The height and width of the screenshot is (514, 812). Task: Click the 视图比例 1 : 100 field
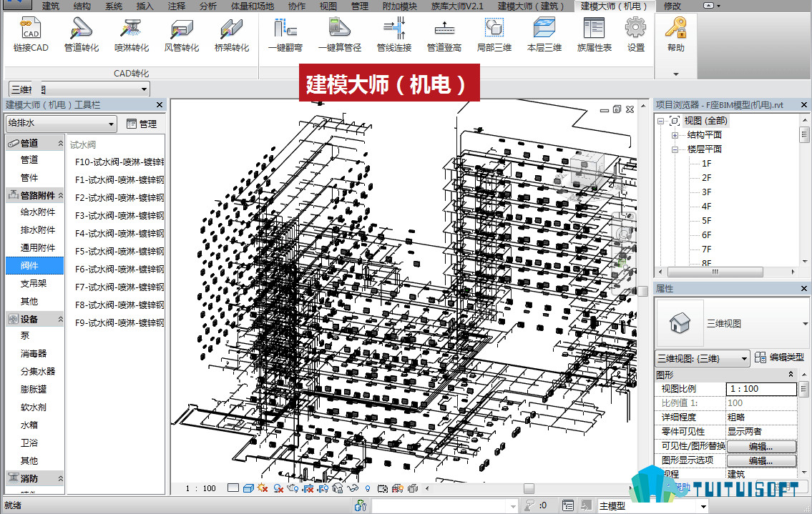pyautogui.click(x=761, y=389)
